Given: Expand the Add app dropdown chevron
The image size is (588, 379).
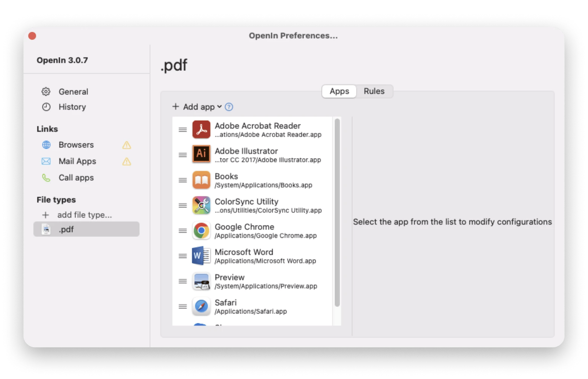Looking at the screenshot, I should tap(219, 107).
